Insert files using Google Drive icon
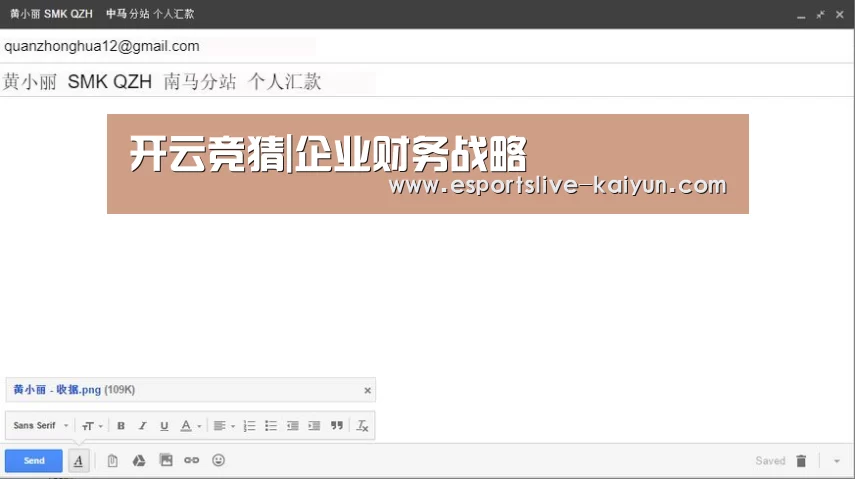The width and height of the screenshot is (855, 479). [139, 461]
